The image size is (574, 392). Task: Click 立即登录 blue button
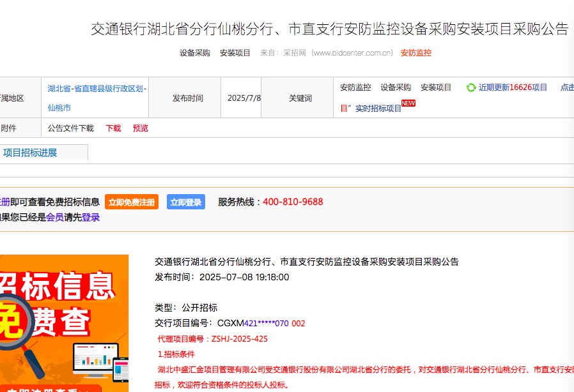(185, 202)
